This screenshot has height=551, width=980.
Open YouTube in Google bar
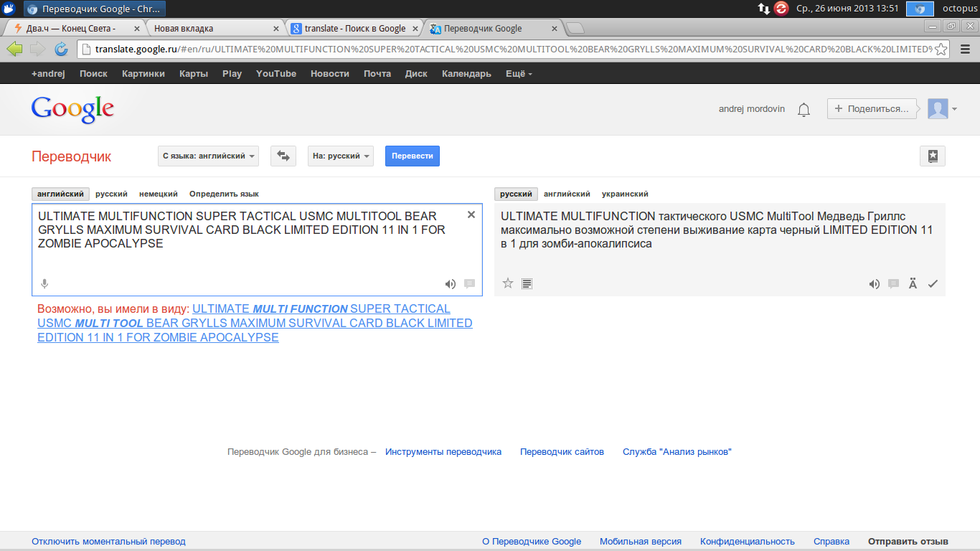(x=276, y=74)
